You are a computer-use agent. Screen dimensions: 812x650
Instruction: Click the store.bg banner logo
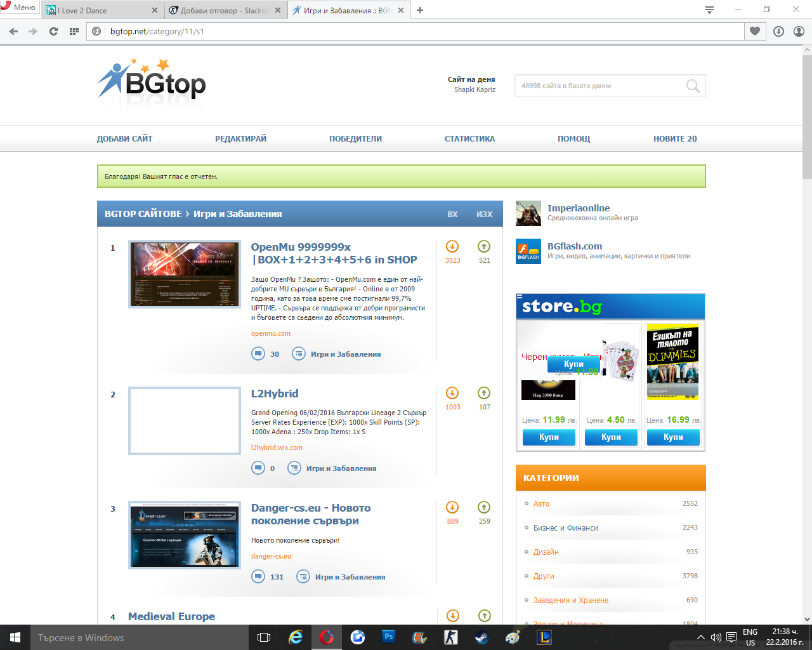click(562, 307)
